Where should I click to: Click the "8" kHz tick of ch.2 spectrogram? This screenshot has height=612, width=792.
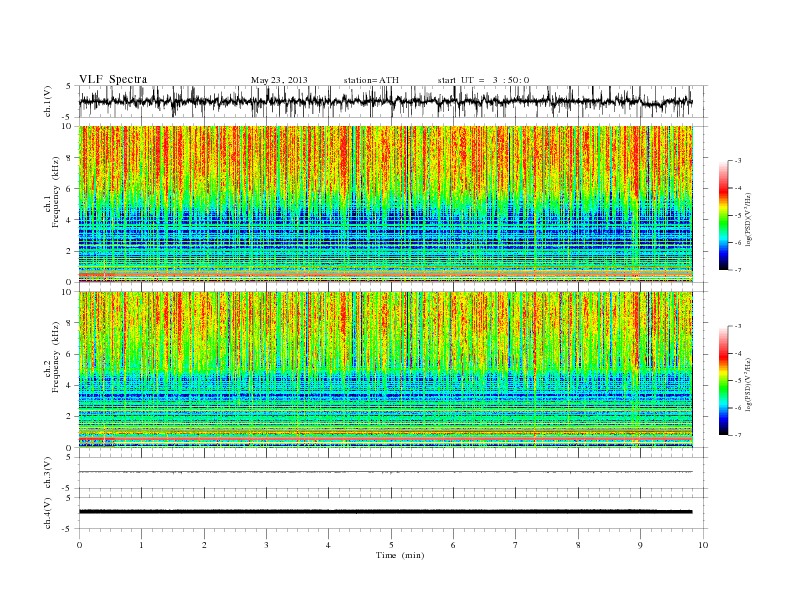69,323
